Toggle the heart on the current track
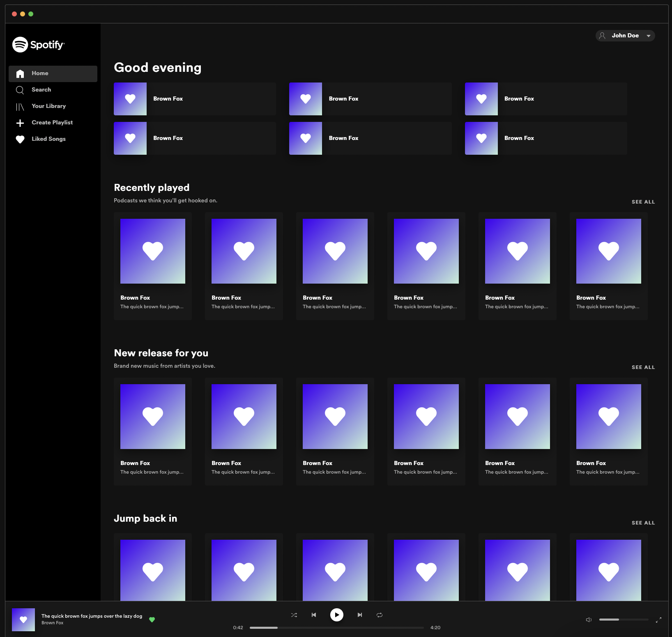 152,619
